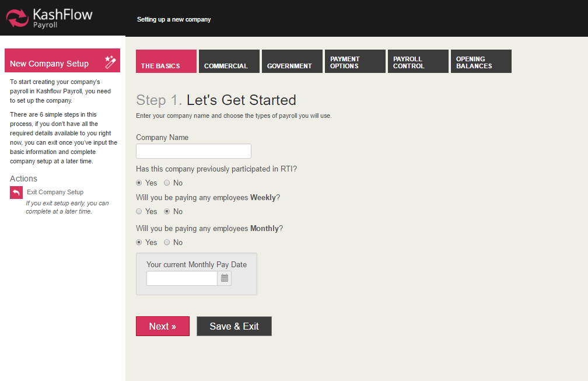
Task: Switch to The Basics tab
Action: pos(166,62)
